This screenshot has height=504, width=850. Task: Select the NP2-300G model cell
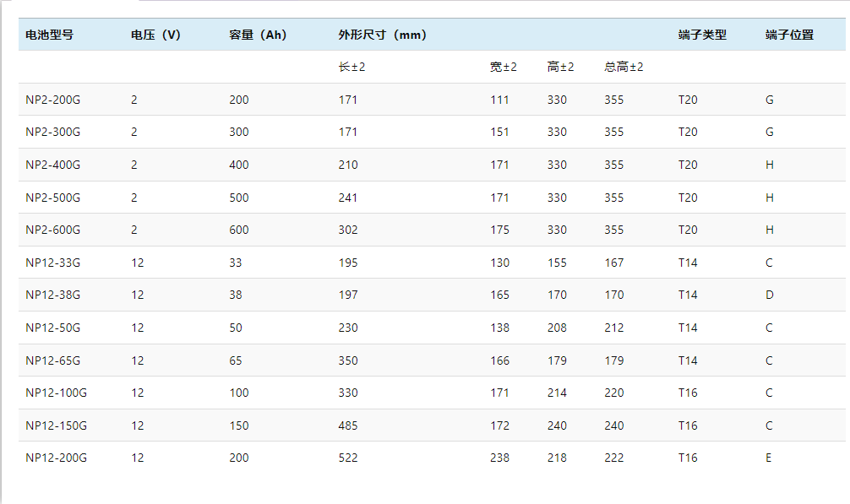52,132
